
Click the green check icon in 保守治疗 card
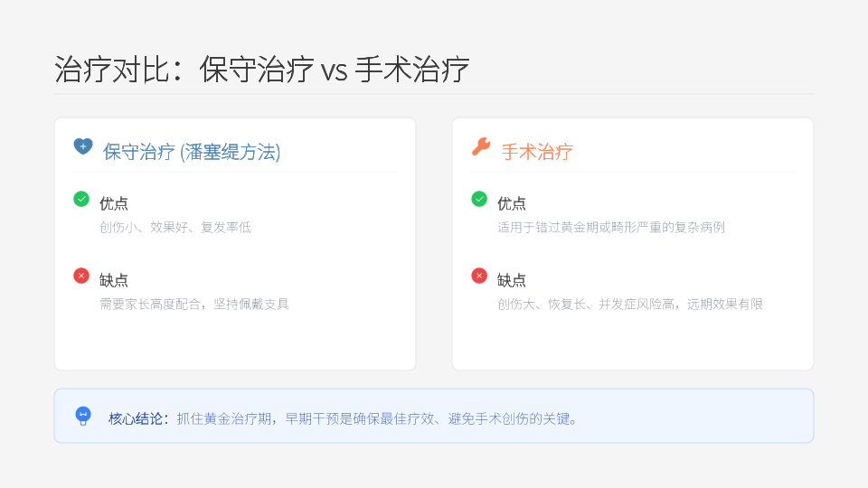[81, 199]
